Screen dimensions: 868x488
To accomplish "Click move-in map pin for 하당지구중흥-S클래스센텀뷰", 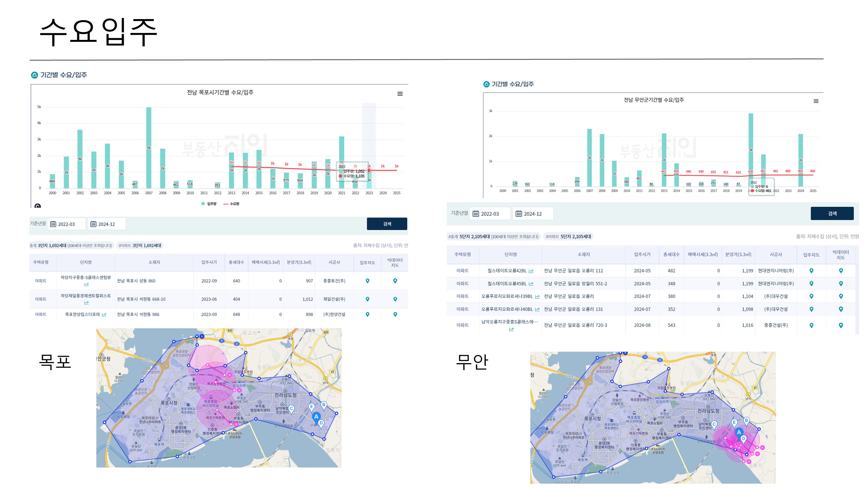I will [367, 281].
